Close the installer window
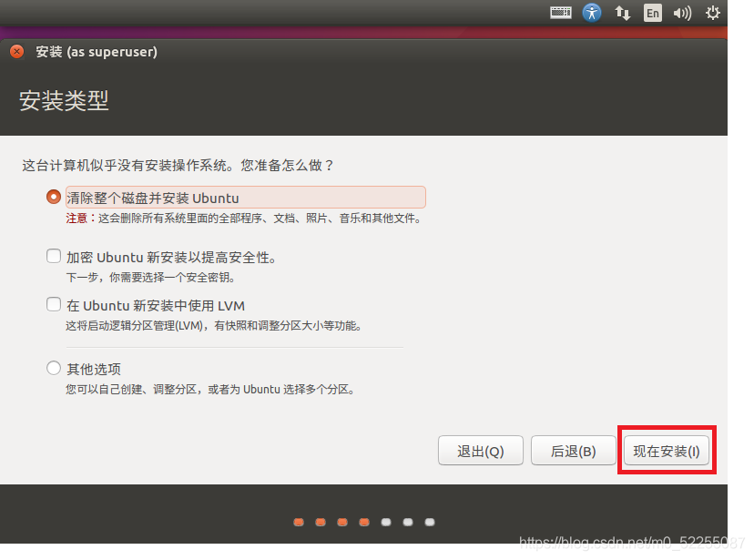 click(16, 51)
